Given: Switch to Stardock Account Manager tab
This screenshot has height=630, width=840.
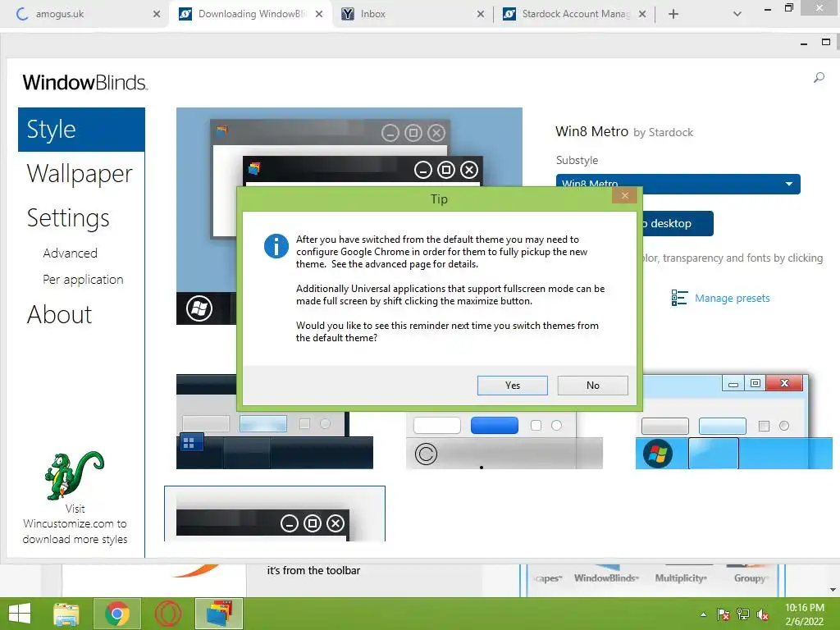Looking at the screenshot, I should point(576,14).
